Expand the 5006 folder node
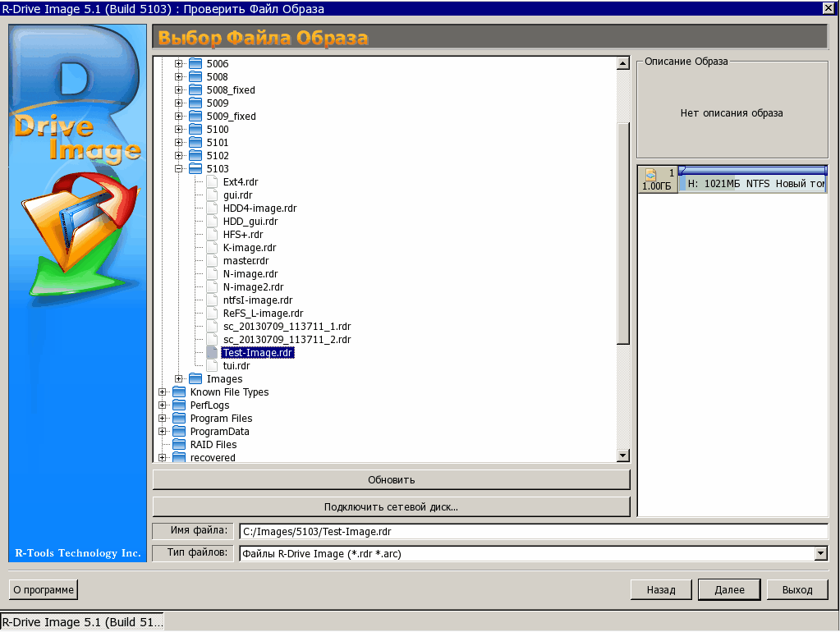 coord(179,64)
